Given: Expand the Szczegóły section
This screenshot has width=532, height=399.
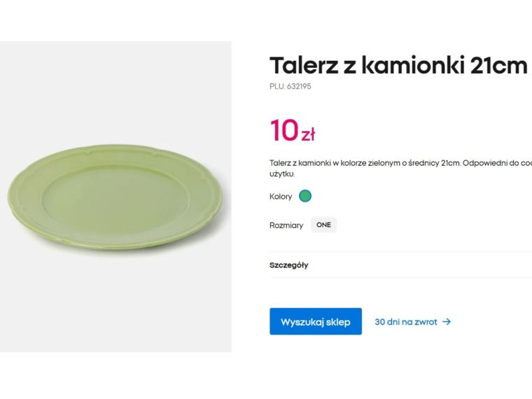Looking at the screenshot, I should (x=289, y=265).
